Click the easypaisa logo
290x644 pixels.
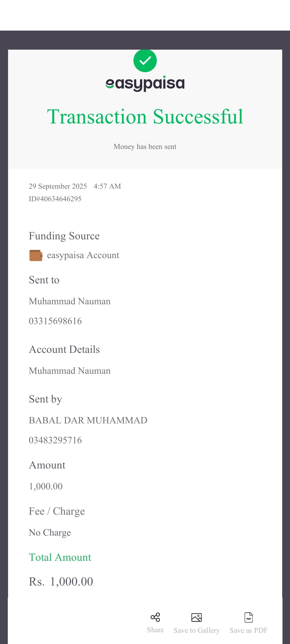click(145, 84)
